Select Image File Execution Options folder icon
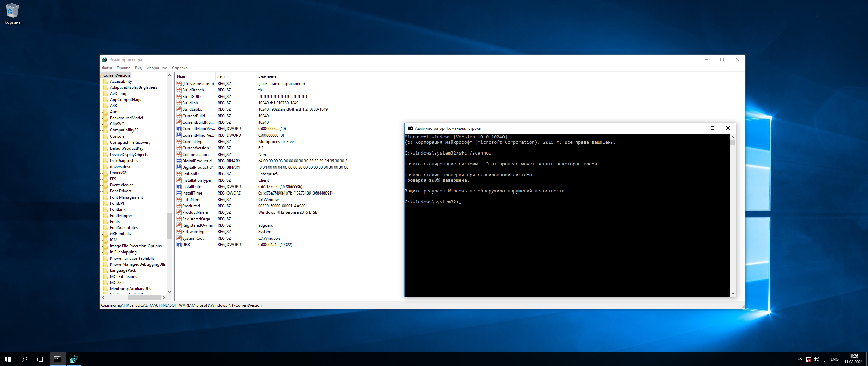This screenshot has width=868, height=366. (x=106, y=246)
